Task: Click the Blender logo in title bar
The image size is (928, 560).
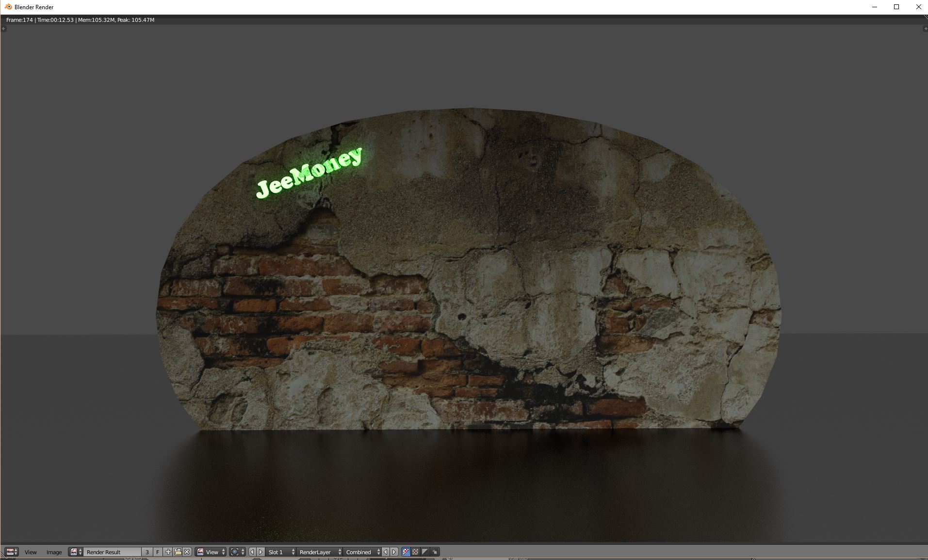Action: [8, 7]
